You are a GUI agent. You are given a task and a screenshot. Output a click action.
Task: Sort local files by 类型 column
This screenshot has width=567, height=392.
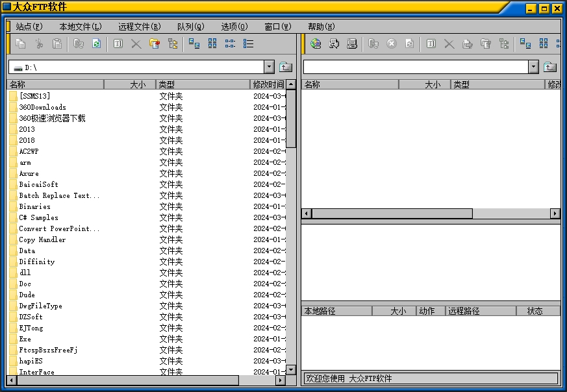(x=203, y=84)
